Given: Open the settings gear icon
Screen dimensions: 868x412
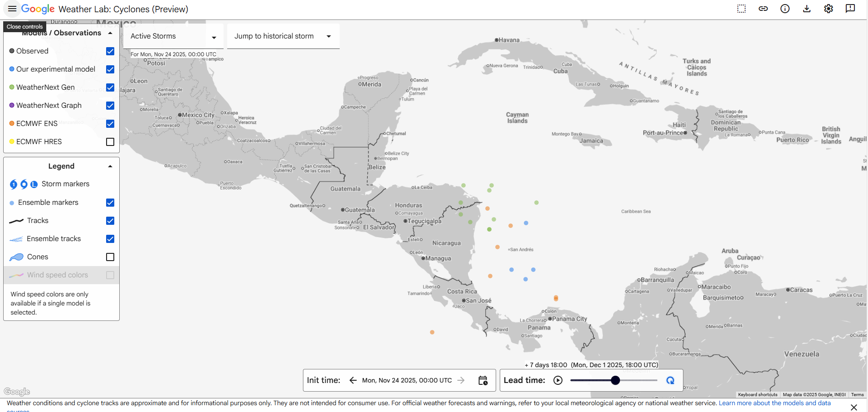Looking at the screenshot, I should click(829, 9).
